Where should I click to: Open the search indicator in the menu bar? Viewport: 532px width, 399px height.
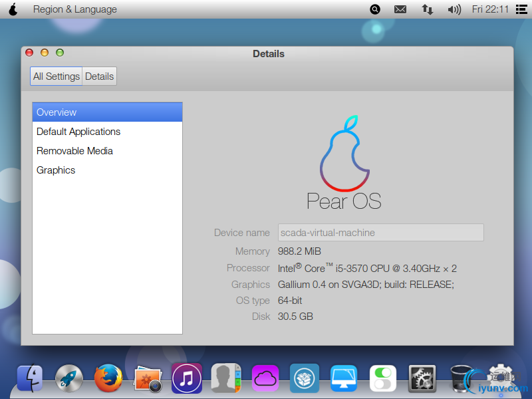(x=375, y=9)
